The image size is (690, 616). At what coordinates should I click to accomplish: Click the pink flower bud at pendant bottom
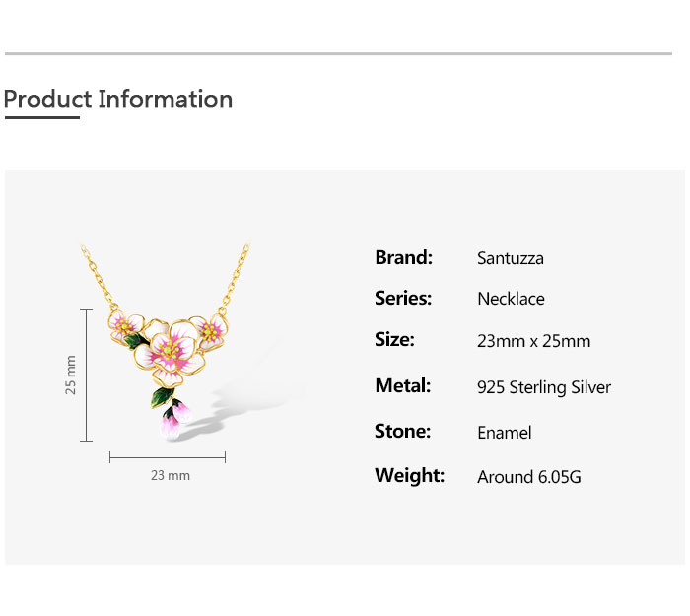[172, 421]
